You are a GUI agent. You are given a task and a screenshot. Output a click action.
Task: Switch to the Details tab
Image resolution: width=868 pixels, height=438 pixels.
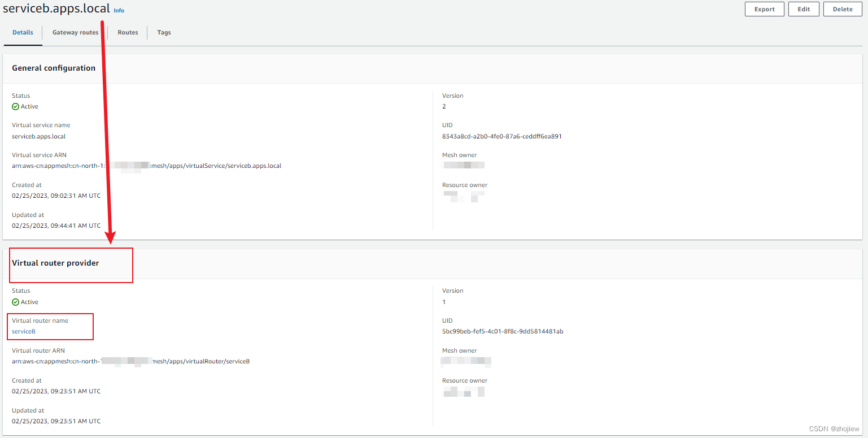click(23, 32)
